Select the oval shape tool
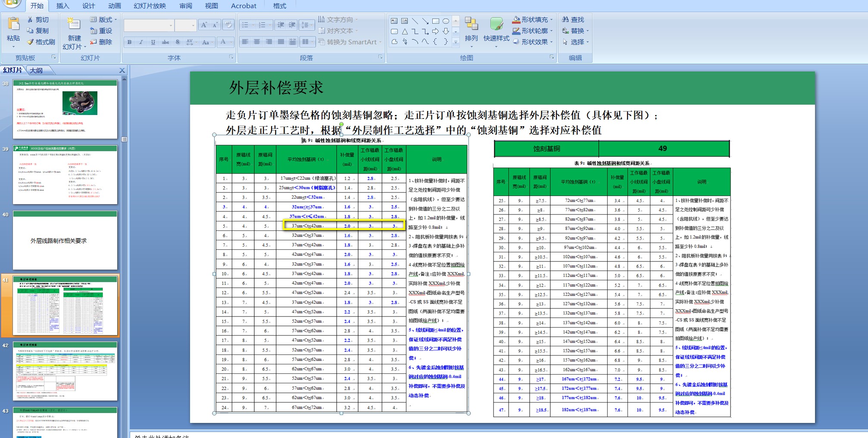The image size is (868, 438). tap(446, 21)
